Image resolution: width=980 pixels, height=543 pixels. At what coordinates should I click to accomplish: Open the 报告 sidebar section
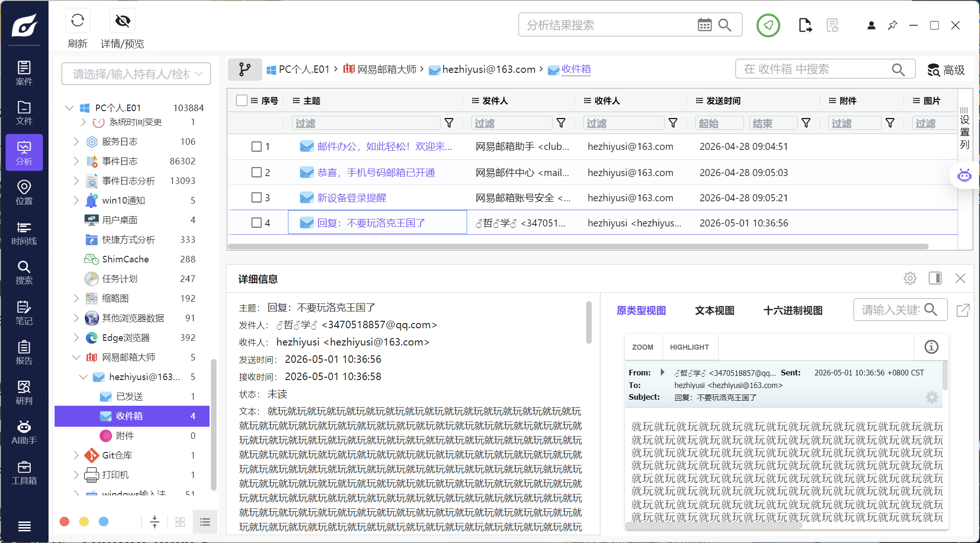pos(24,353)
